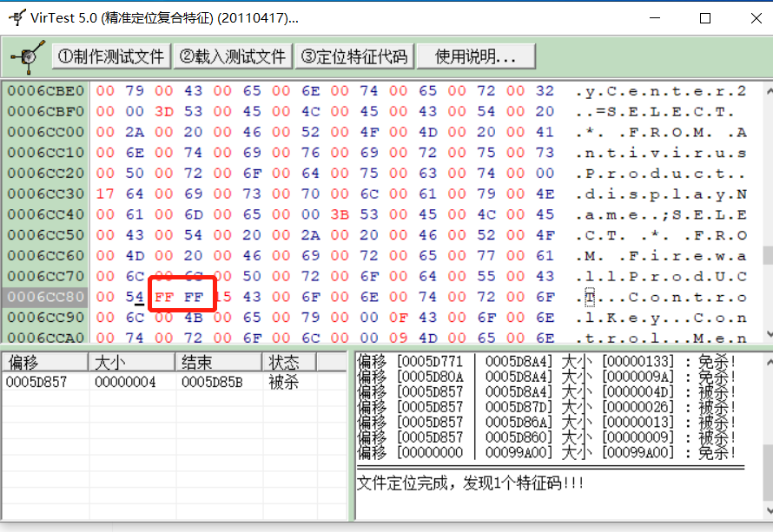The width and height of the screenshot is (773, 532).
Task: Select hex row address 0006CC00
Action: [46, 132]
